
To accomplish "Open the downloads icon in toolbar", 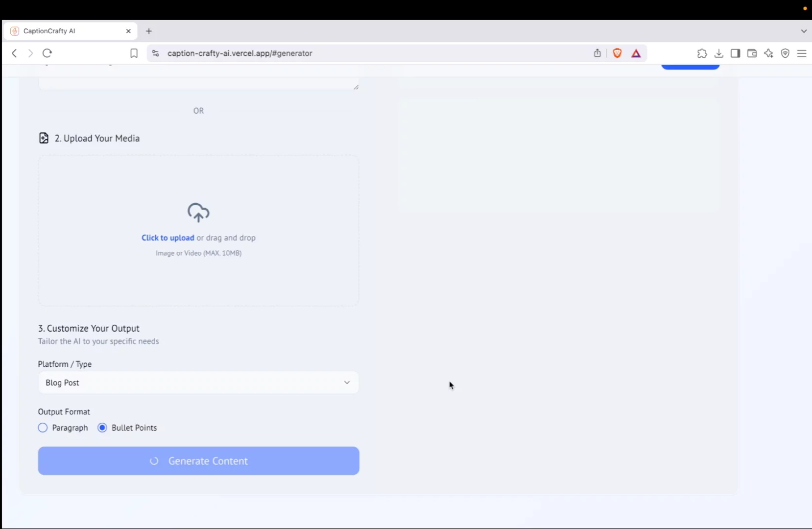I will pyautogui.click(x=718, y=53).
